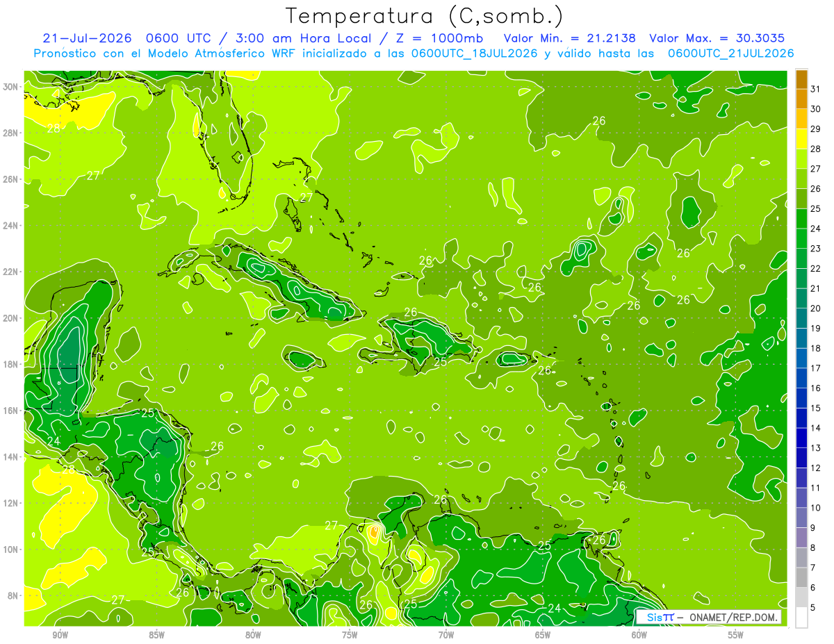This screenshot has height=644, width=834.
Task: Click the SisTT ONAMET/REP.DOM. logo box
Action: tap(709, 617)
